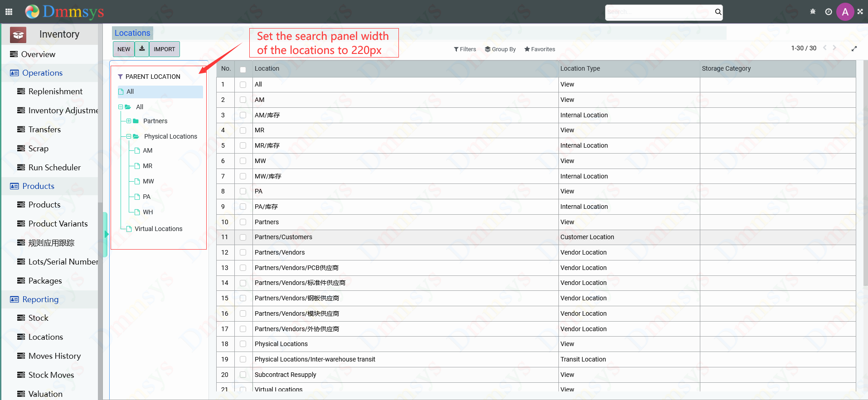Click the 1-30 / 30 pager counter
This screenshot has height=400, width=868.
804,48
